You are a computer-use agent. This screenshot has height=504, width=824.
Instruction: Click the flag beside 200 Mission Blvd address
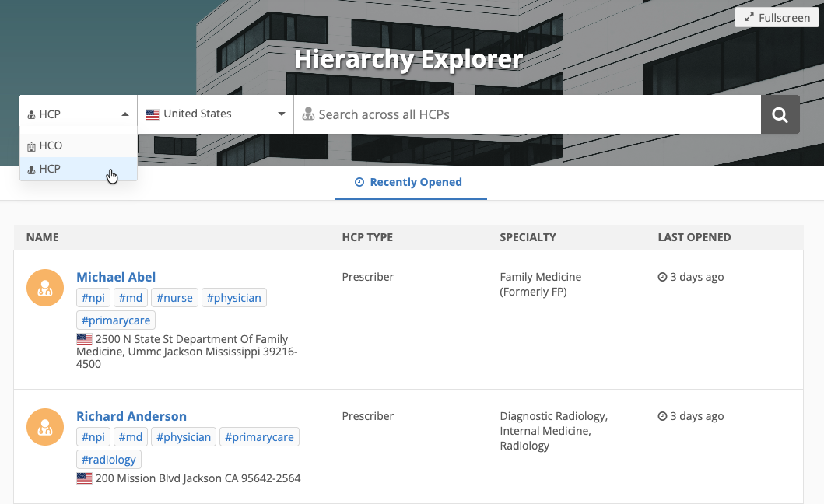point(84,478)
